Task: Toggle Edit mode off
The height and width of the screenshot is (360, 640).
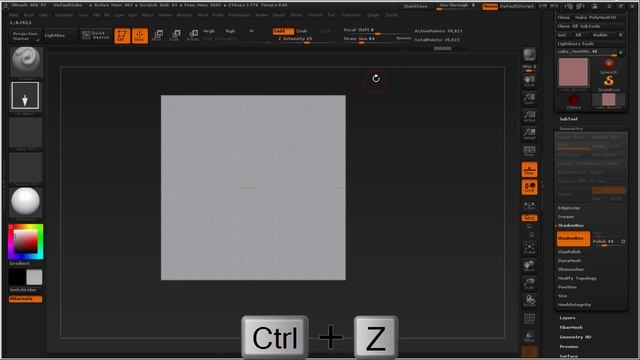Action: point(122,36)
